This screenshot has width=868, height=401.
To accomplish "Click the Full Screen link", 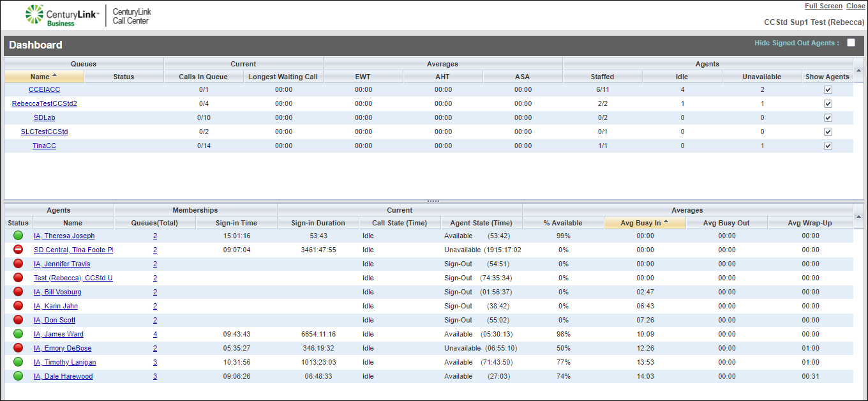I will click(823, 6).
